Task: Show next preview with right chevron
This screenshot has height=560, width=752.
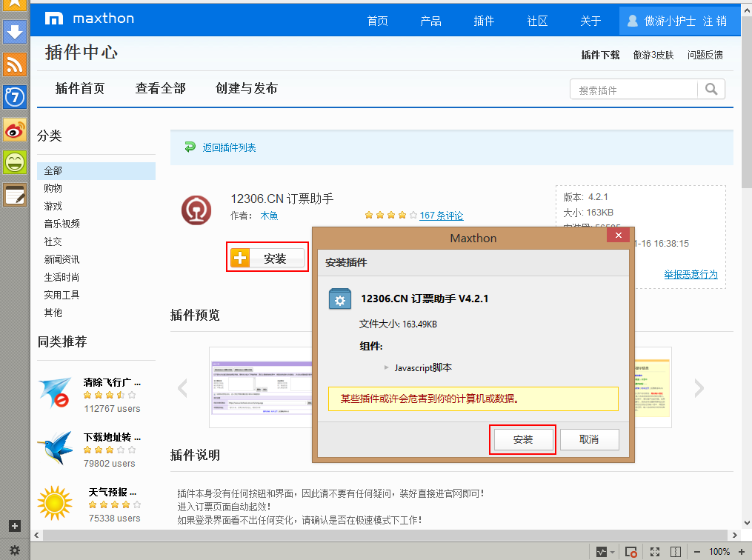Action: coord(699,388)
